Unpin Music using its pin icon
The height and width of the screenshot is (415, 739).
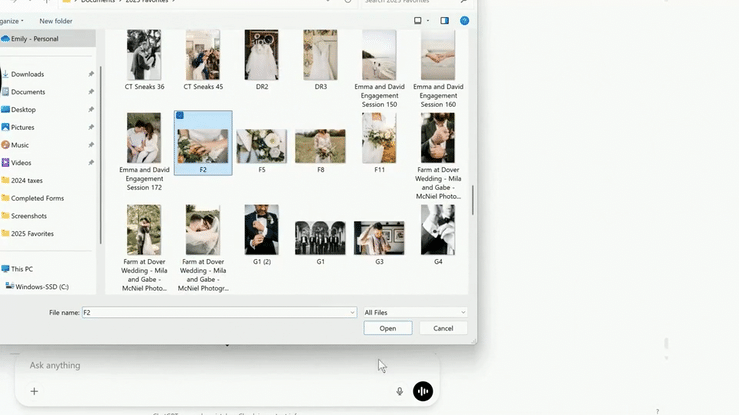[91, 145]
